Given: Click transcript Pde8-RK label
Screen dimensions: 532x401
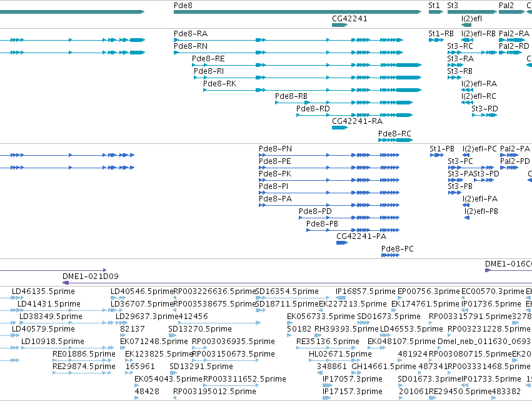Looking at the screenshot, I should 220,84.
